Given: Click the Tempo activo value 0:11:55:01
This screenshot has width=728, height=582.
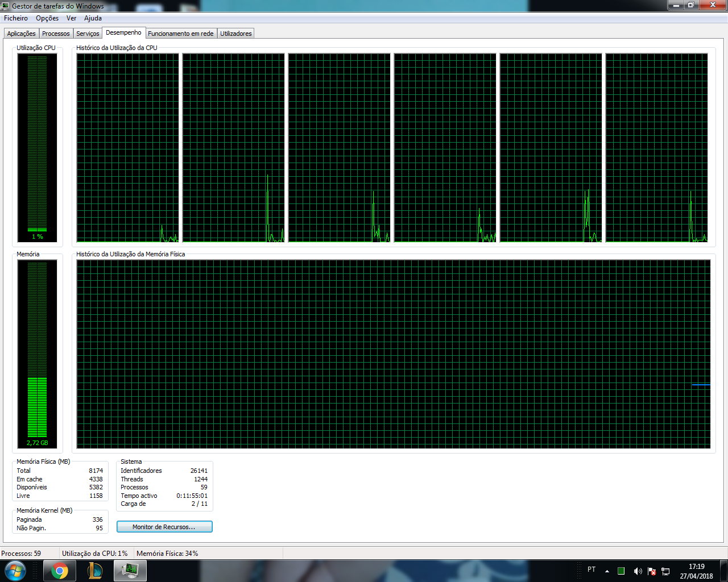Looking at the screenshot, I should (192, 496).
